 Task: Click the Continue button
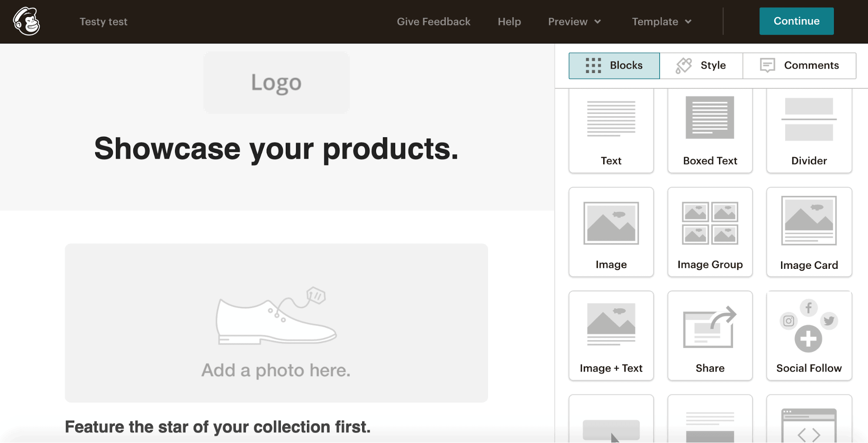pos(796,21)
